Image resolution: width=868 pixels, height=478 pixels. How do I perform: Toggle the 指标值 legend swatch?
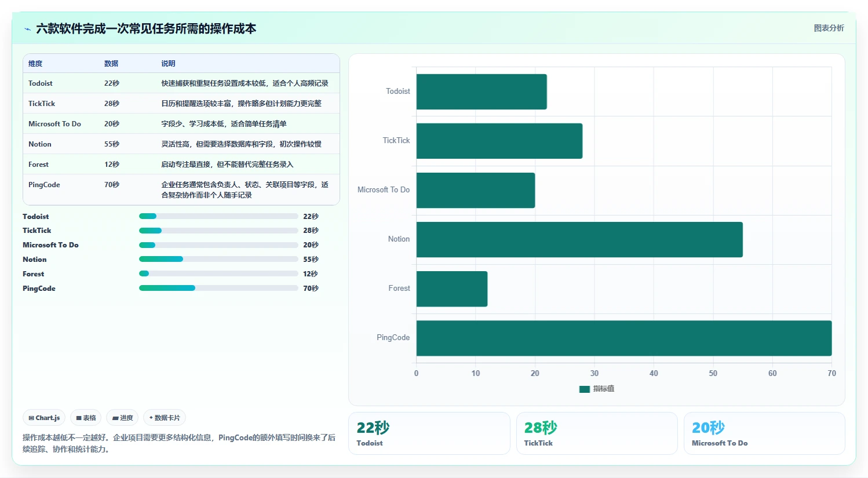(584, 389)
